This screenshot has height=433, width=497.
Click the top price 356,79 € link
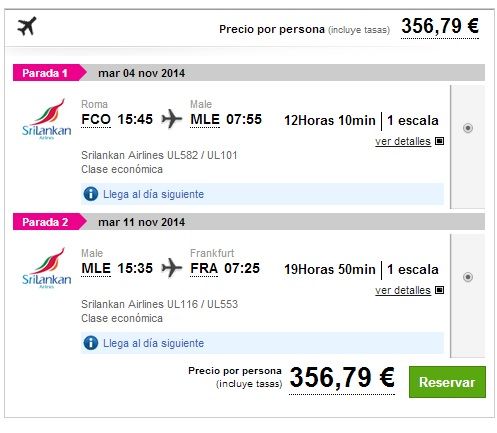click(440, 27)
